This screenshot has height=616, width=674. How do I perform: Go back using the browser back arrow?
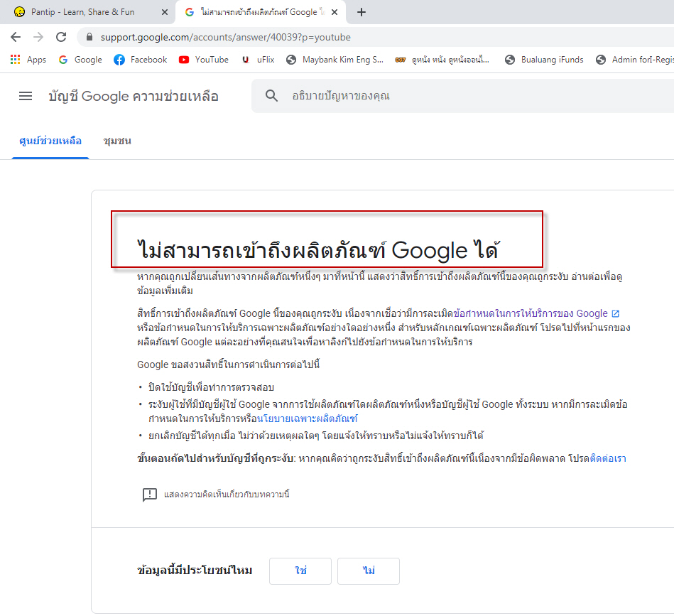pos(16,37)
